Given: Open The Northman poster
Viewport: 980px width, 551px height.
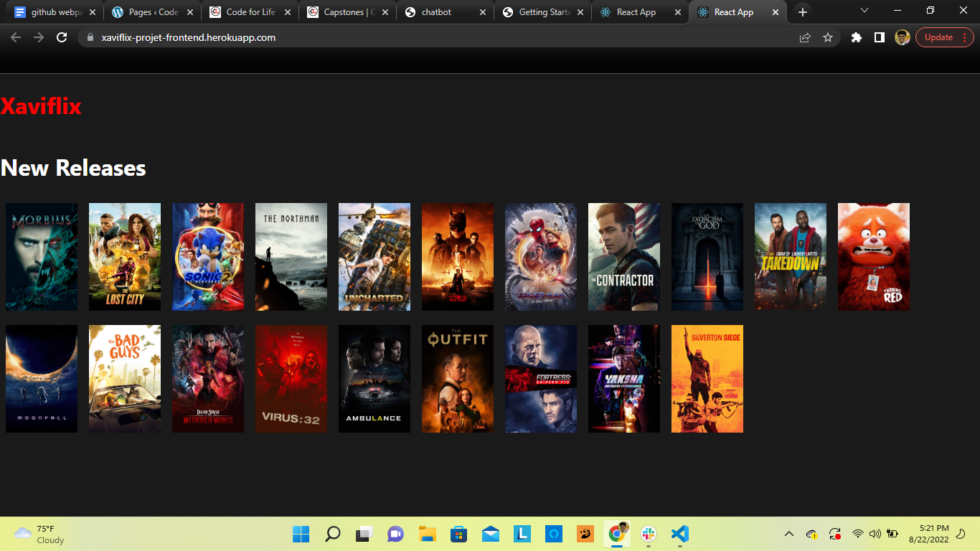Looking at the screenshot, I should pos(291,257).
